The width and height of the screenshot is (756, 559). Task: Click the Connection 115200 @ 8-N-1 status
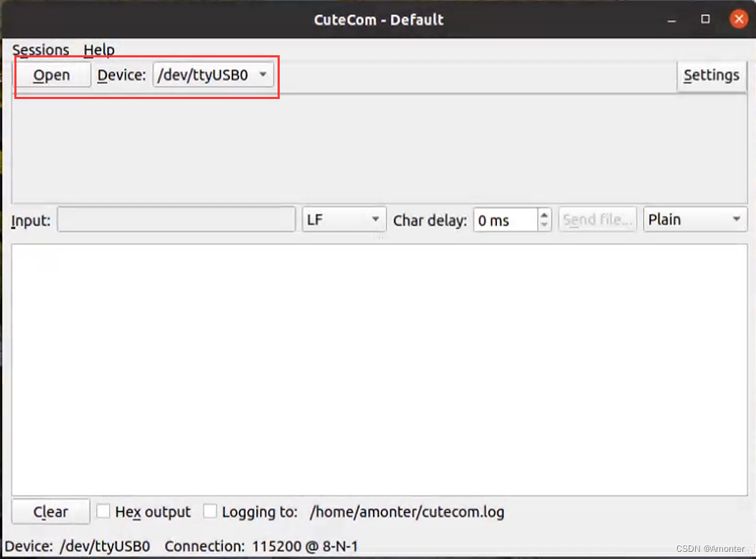click(261, 547)
